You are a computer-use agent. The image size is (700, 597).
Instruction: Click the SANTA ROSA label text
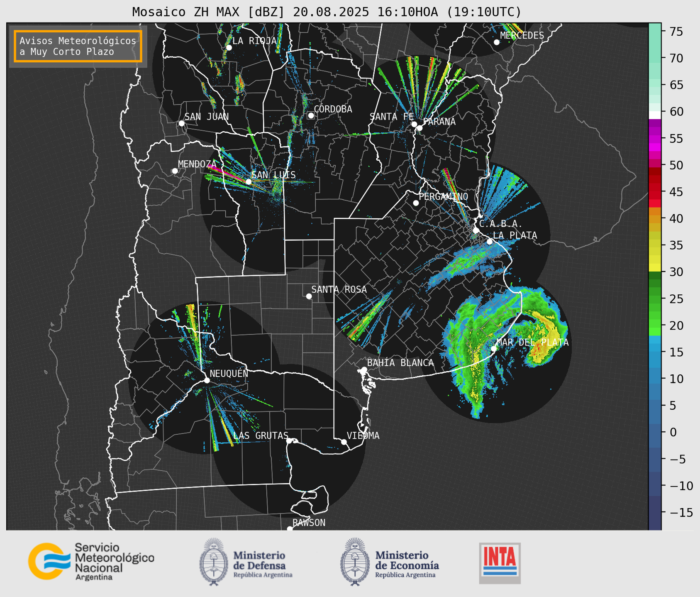[x=339, y=289]
